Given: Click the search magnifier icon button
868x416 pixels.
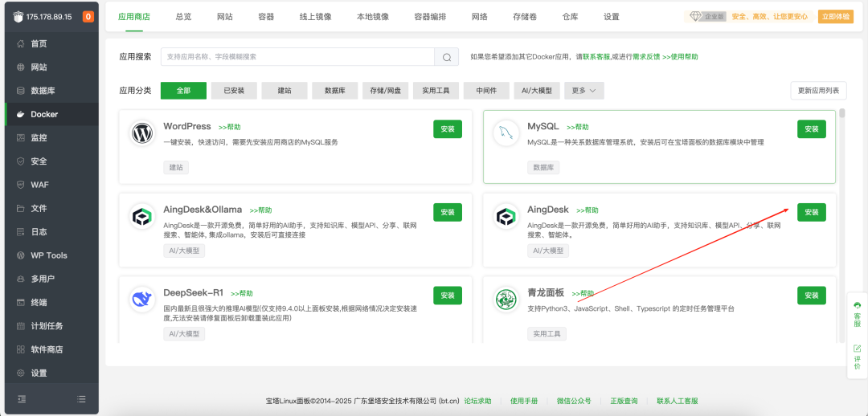Looking at the screenshot, I should coord(447,56).
